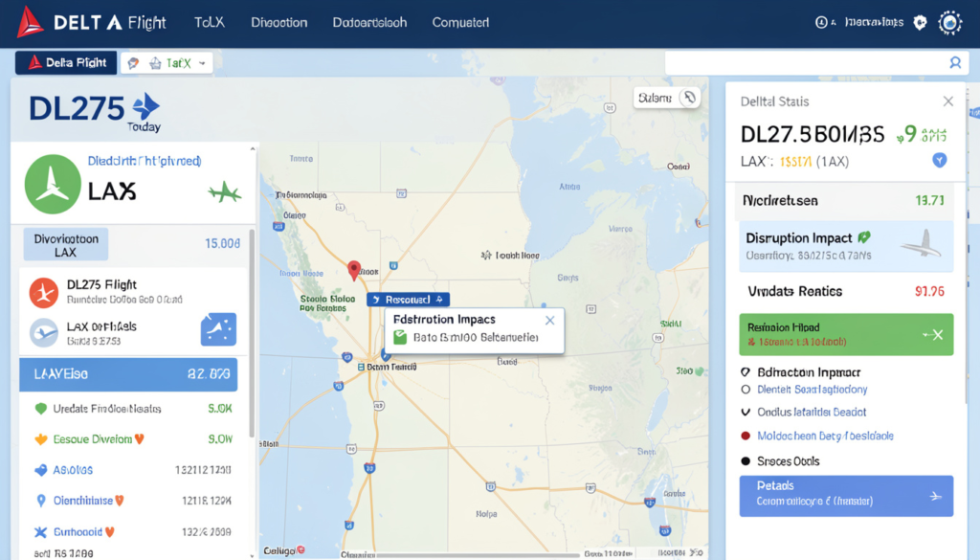Open the Oienthiaiase link
The height and width of the screenshot is (560, 980).
click(x=83, y=501)
